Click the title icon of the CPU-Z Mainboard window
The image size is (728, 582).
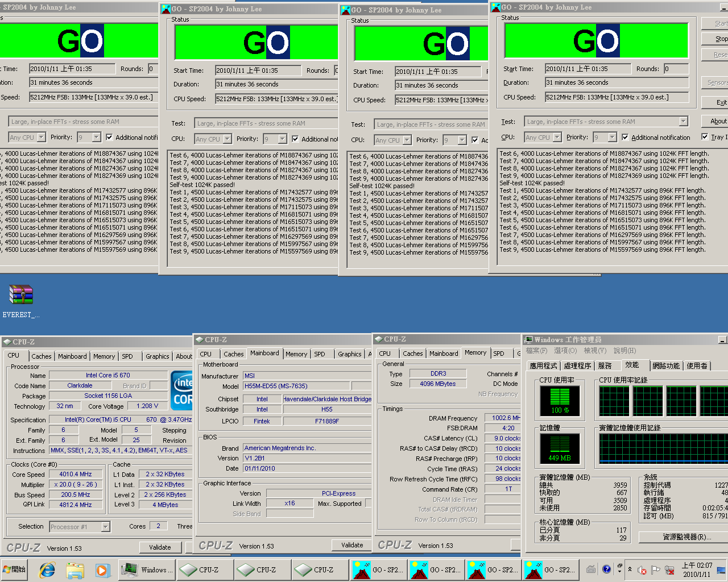tap(200, 340)
